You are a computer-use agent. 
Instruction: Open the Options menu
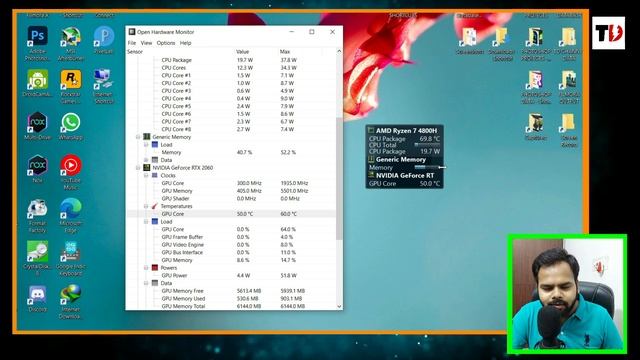coord(166,43)
